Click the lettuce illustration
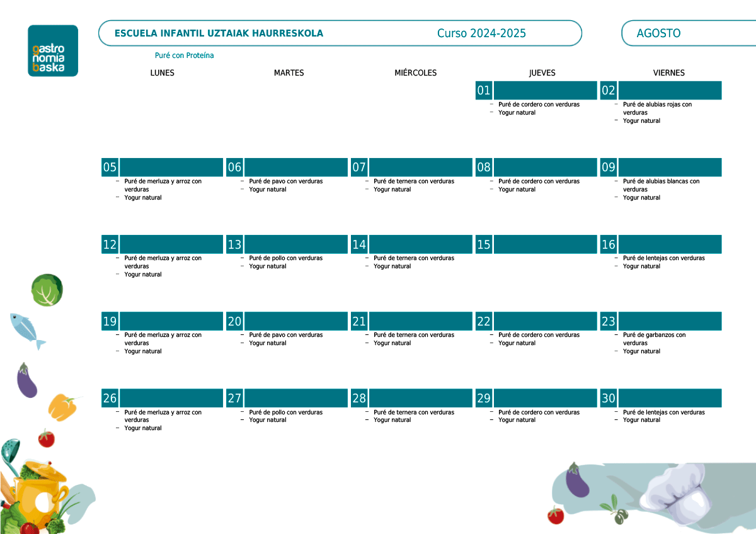 pos(47,290)
